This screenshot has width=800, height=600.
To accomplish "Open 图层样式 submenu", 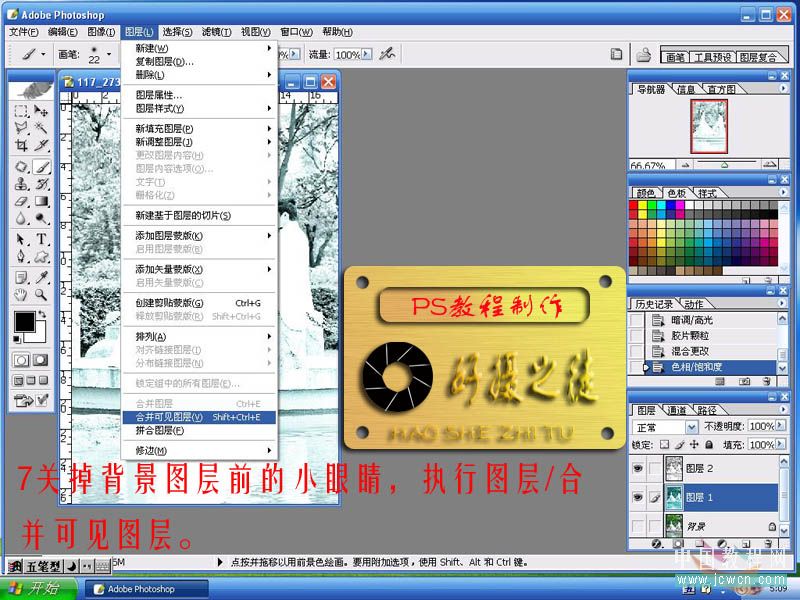I will tap(199, 109).
